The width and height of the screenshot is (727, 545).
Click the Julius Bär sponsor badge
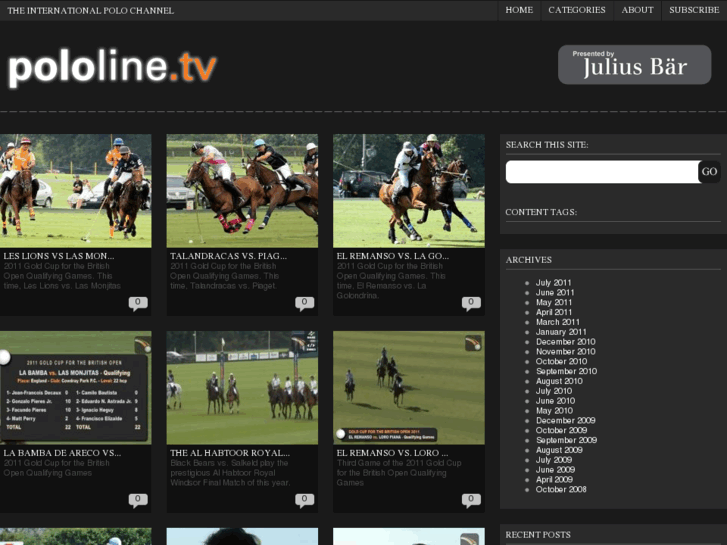click(634, 64)
